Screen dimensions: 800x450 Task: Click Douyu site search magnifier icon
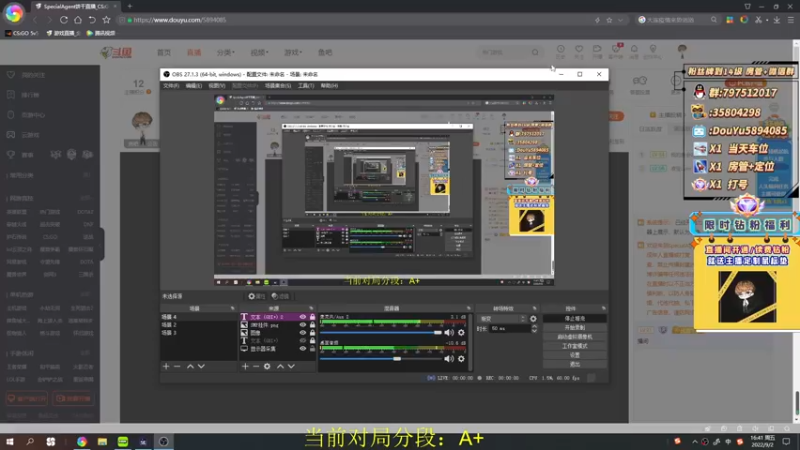pyautogui.click(x=535, y=52)
